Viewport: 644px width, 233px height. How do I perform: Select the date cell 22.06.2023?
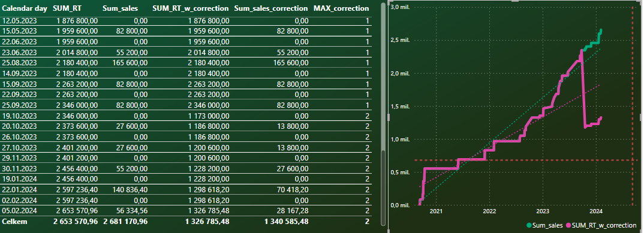coord(20,42)
